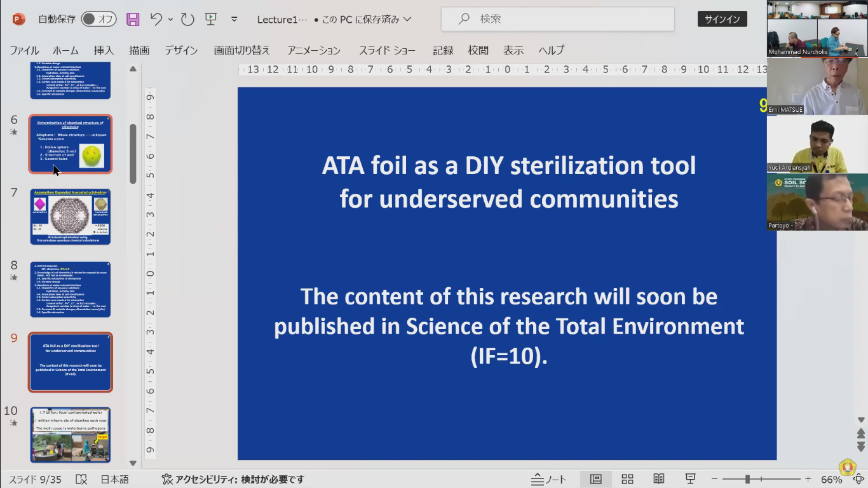This screenshot has width=868, height=488.
Task: Select slide 8 outline thumbnail
Action: click(71, 289)
